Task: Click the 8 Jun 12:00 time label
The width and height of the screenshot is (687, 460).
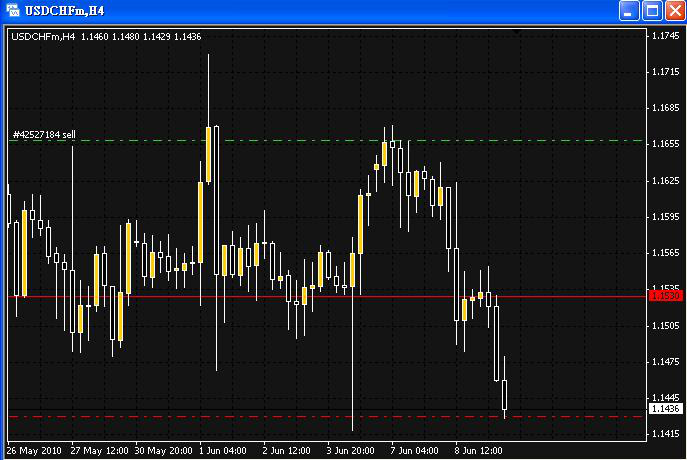Action: pyautogui.click(x=478, y=451)
